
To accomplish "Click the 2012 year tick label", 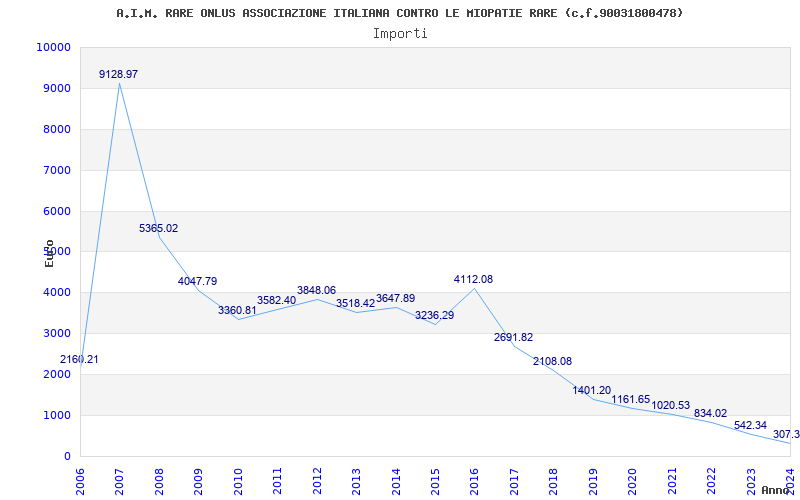I will pyautogui.click(x=317, y=481).
